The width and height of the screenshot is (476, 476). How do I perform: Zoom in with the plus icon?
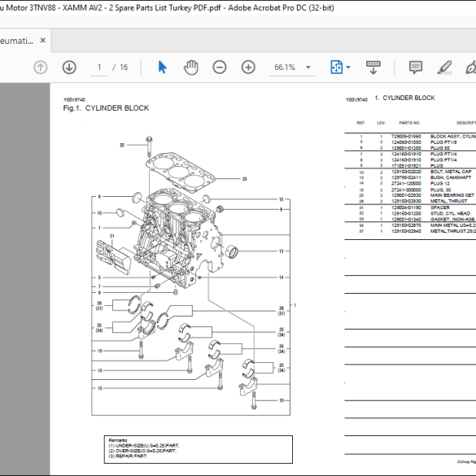[x=248, y=67]
